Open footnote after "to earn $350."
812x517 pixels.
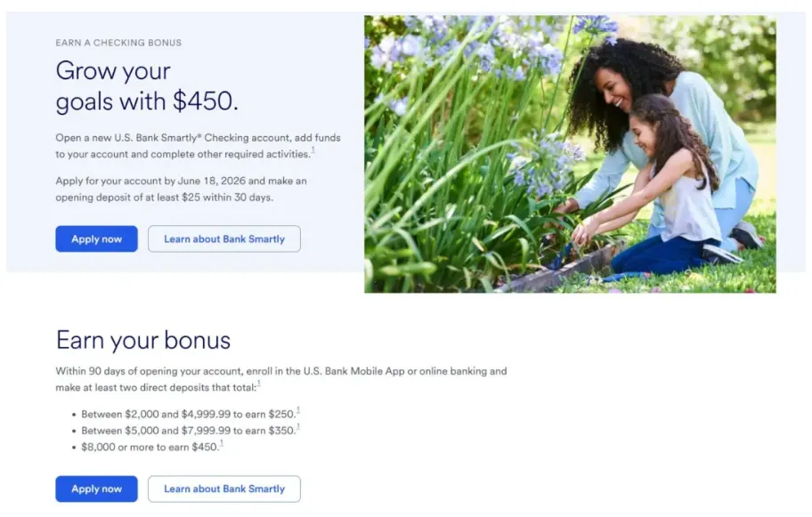pos(298,427)
